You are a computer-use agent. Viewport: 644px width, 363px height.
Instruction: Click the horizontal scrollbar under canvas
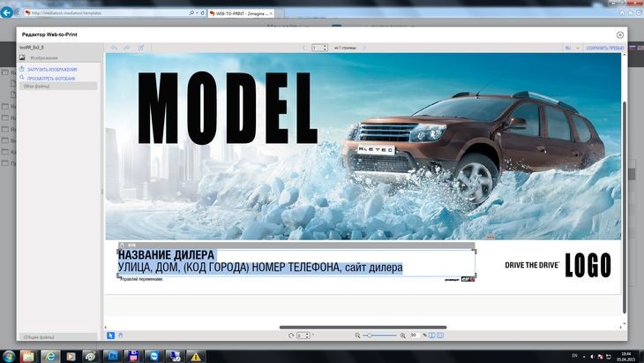pos(363,327)
